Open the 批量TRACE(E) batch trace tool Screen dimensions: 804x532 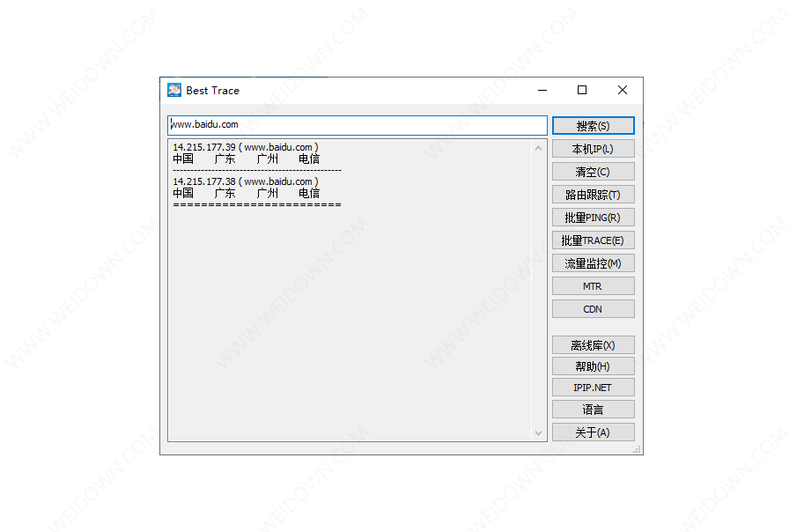593,240
